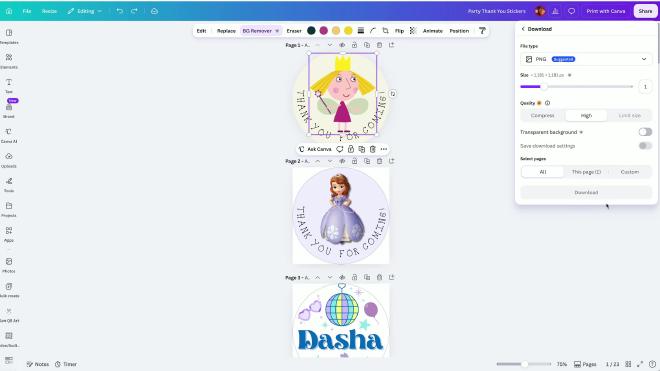This screenshot has width=660, height=371.
Task: Open the File menu
Action: click(x=27, y=11)
